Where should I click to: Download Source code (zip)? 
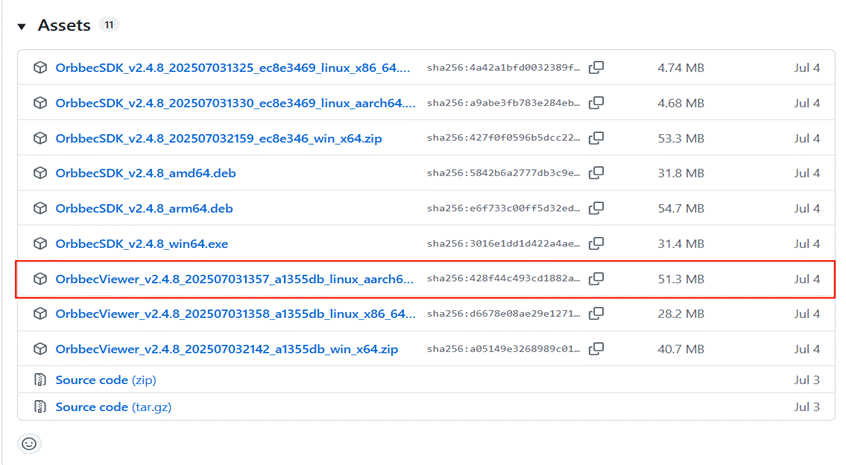tap(106, 380)
